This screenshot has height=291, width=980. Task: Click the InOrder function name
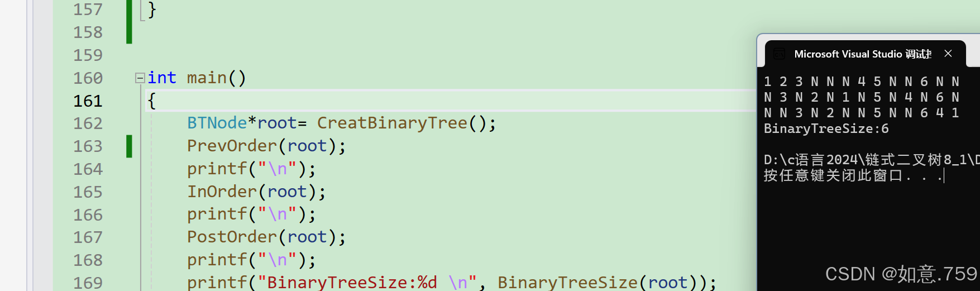[222, 192]
